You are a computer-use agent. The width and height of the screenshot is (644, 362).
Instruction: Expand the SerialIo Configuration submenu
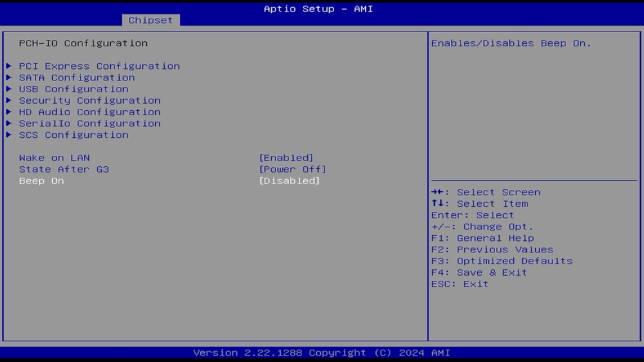[x=90, y=124]
